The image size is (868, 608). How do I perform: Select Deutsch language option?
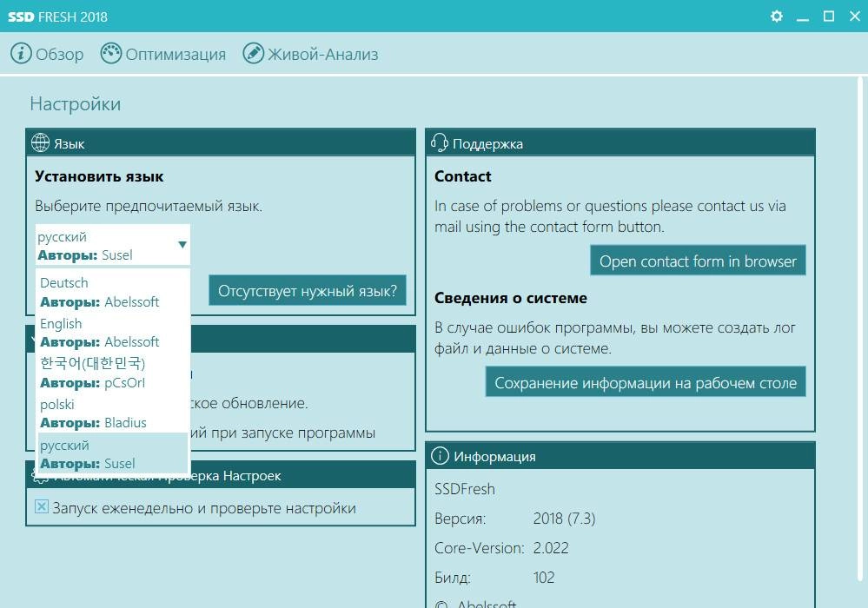tap(113, 292)
